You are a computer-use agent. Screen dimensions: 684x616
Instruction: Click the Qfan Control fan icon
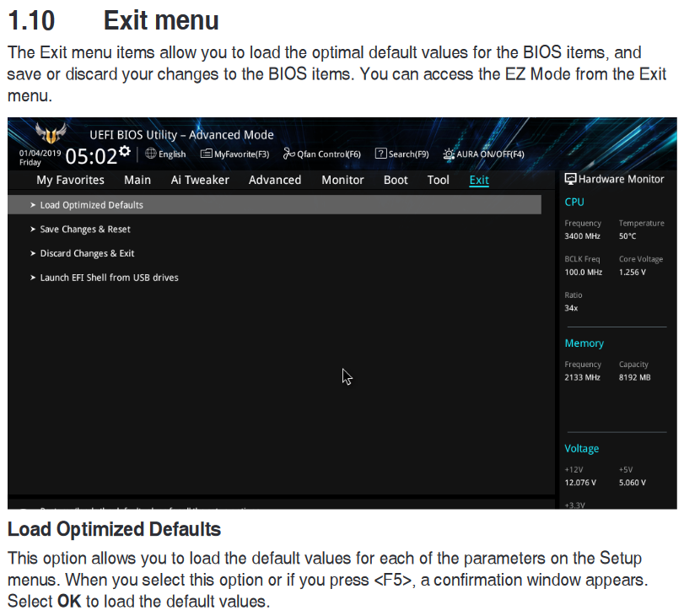288,154
